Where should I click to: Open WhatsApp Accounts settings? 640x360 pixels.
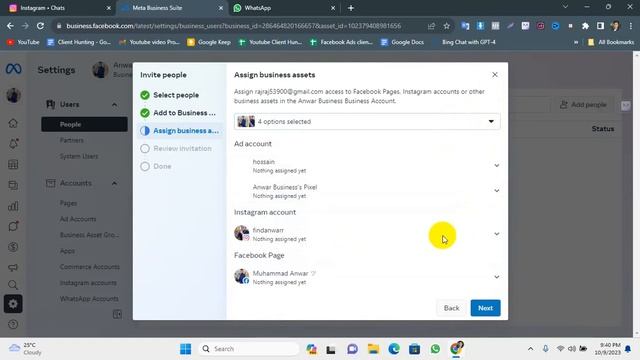pos(89,299)
